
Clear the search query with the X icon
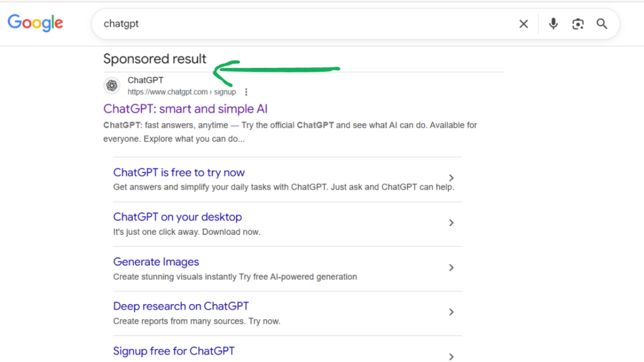click(x=523, y=24)
